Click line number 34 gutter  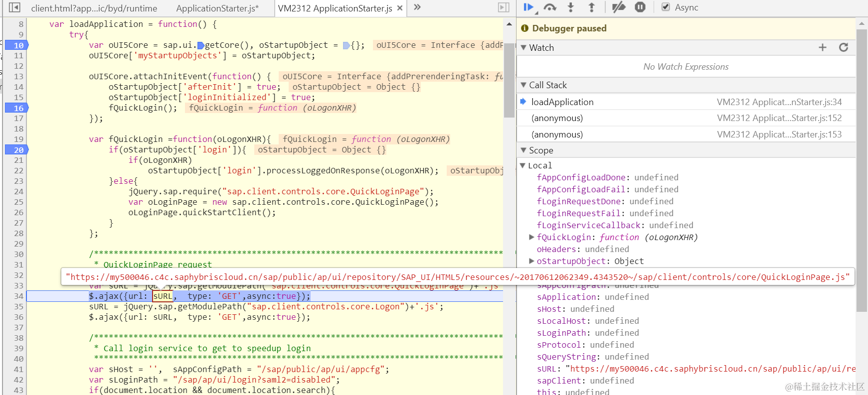(x=18, y=296)
